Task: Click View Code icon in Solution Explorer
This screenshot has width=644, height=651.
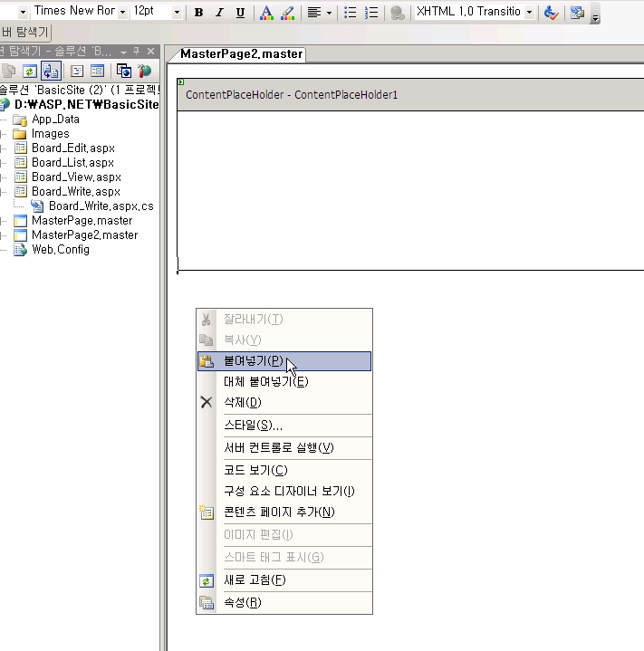Action: tap(77, 71)
